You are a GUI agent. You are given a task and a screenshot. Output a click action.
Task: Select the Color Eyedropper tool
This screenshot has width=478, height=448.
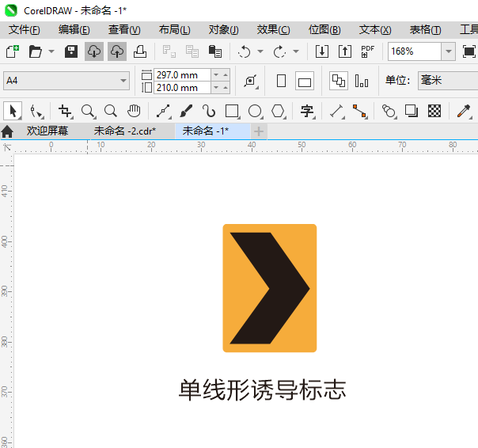[x=464, y=111]
